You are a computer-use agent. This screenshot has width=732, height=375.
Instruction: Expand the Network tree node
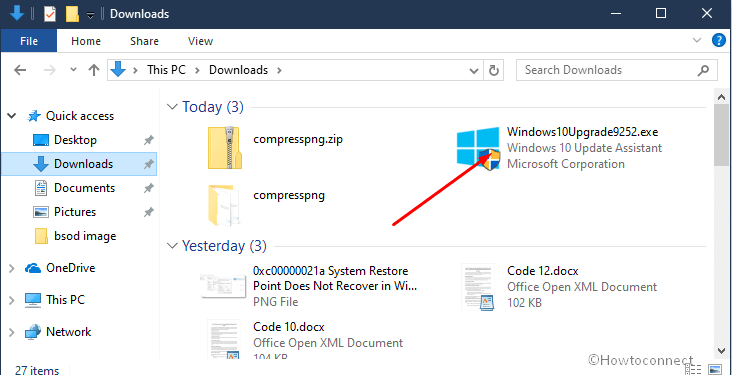(x=13, y=332)
